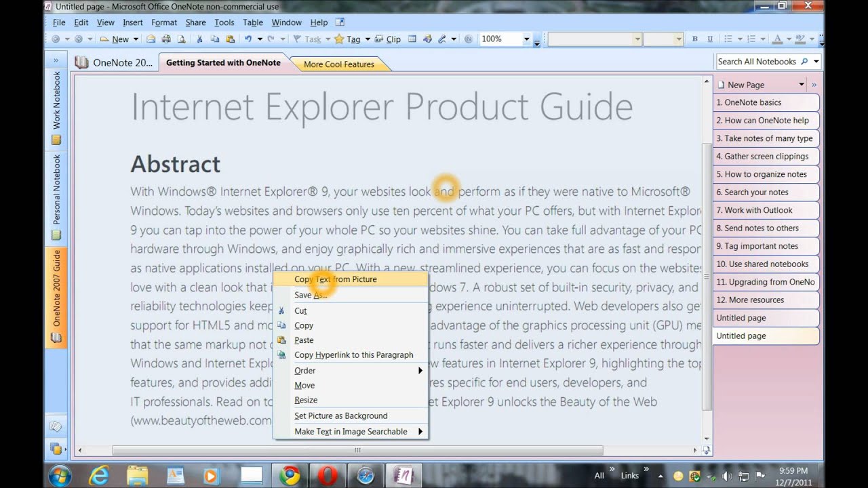Open page 4. Gather screen clippings
Viewport: 868px width, 488px height.
click(766, 157)
